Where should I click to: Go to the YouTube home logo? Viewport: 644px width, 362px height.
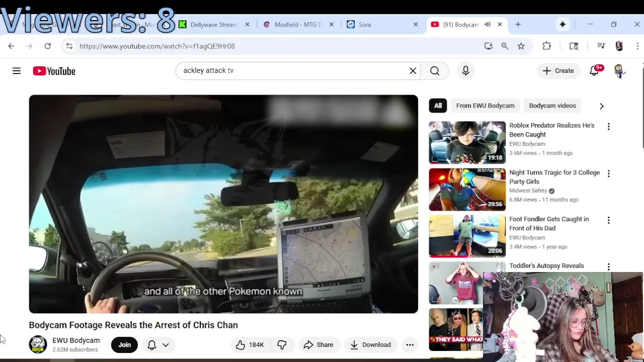54,71
